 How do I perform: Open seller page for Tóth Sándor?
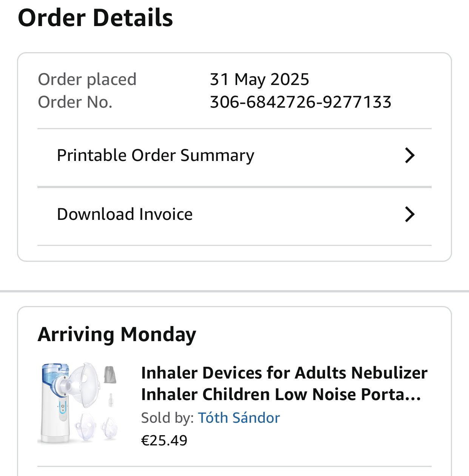click(x=239, y=418)
